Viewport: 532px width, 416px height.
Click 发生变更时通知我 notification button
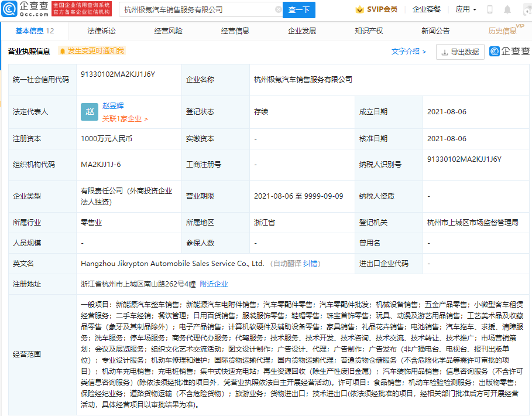pyautogui.click(x=92, y=51)
